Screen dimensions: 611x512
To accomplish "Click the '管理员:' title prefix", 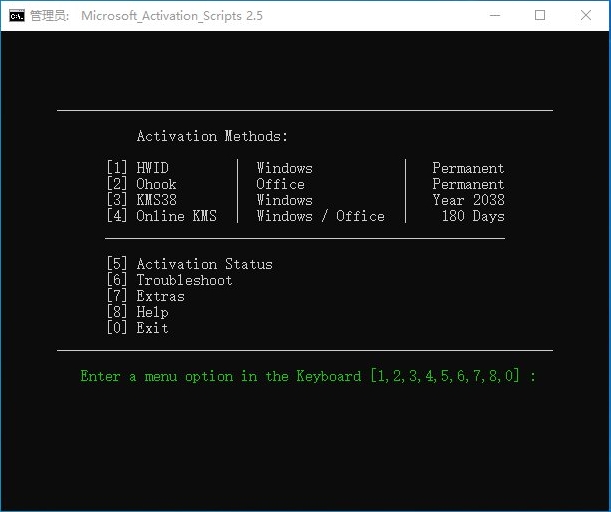I will [x=49, y=16].
